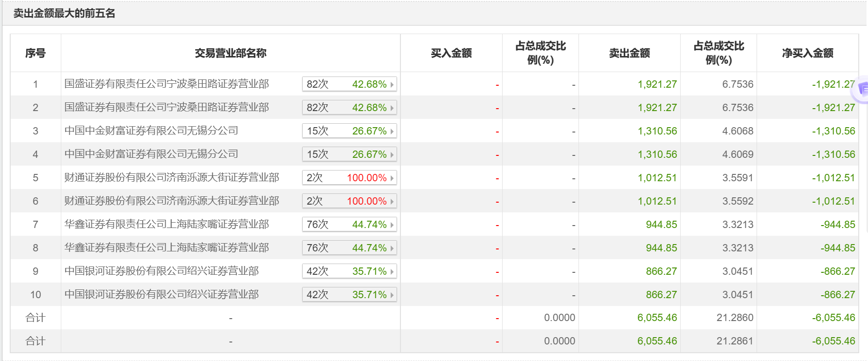
Task: Open row 9 中国银河证券绍兴证券营业部 link
Action: pos(162,271)
